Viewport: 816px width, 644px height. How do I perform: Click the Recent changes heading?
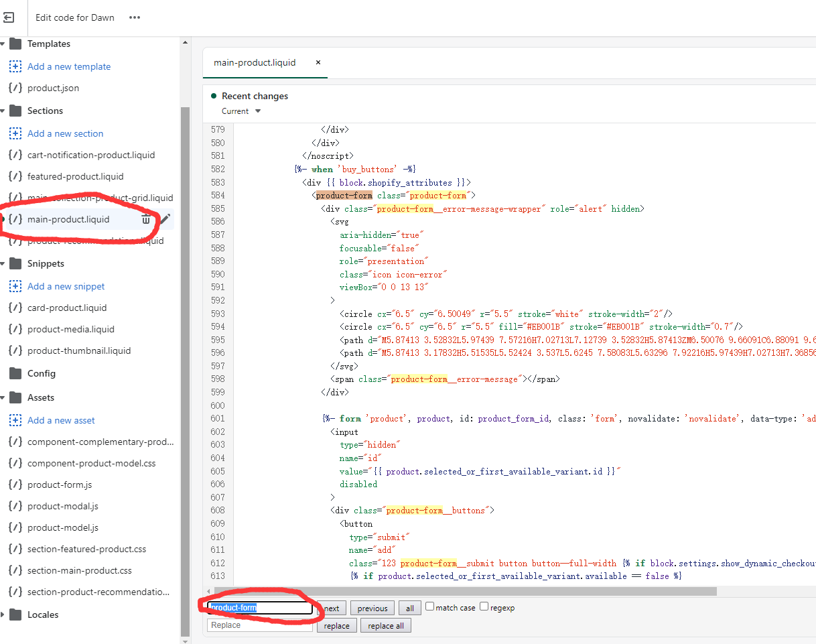tap(255, 96)
